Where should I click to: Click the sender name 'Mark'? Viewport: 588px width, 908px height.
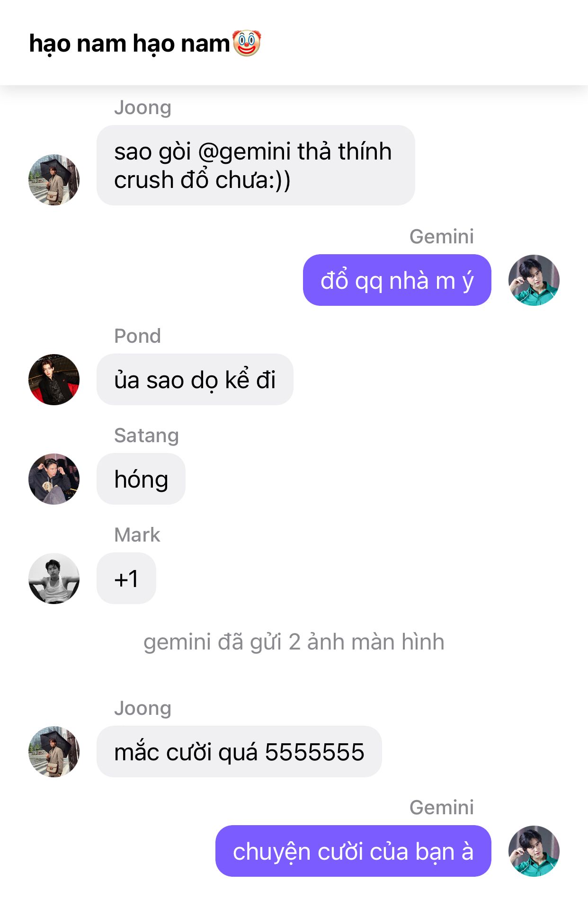pyautogui.click(x=137, y=535)
